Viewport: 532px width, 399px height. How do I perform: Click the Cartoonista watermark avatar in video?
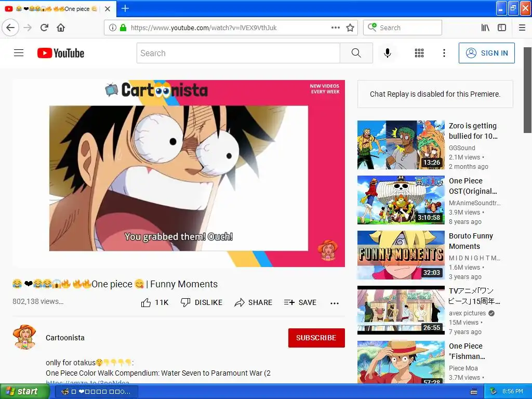pos(327,250)
